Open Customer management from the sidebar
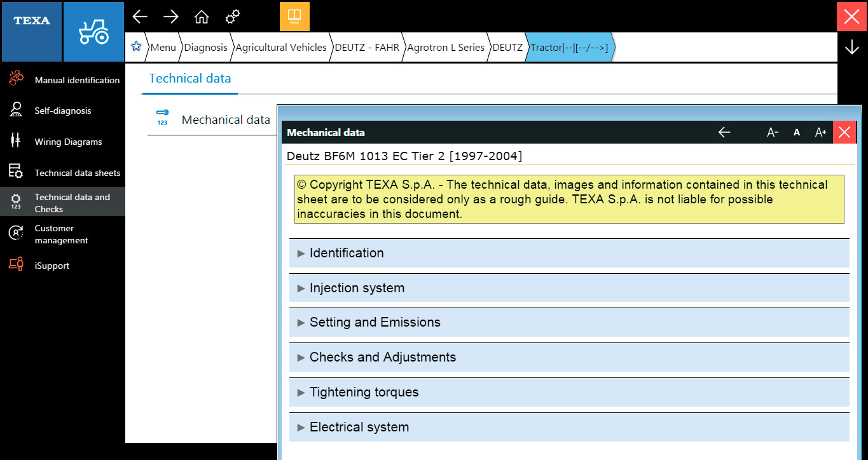This screenshot has height=460, width=868. 62,234
